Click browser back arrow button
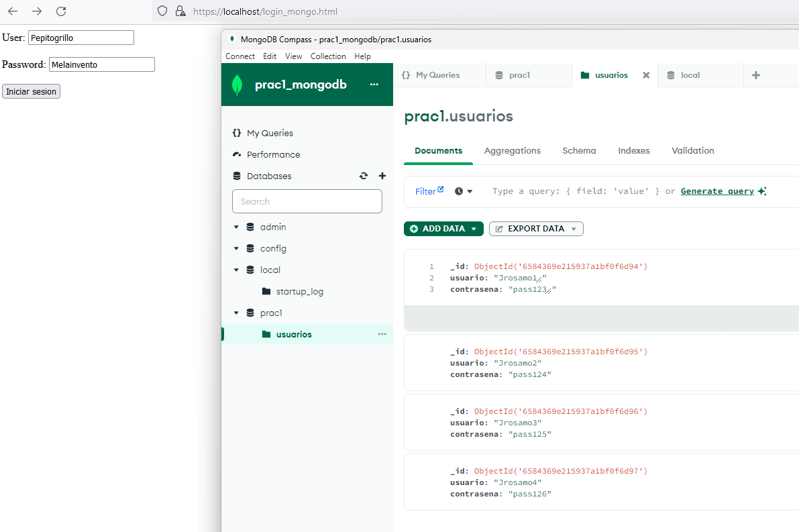 13,11
